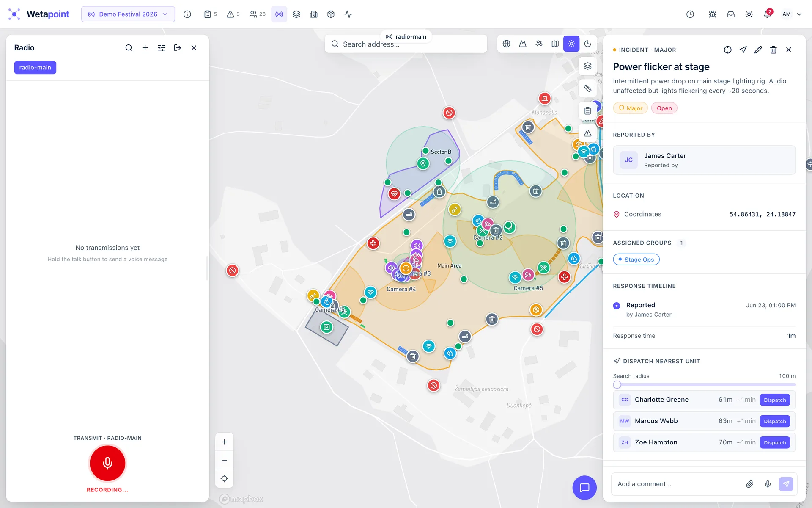The width and height of the screenshot is (812, 508).
Task: Open the Demo Festival 2026 event dropdown
Action: coord(128,14)
